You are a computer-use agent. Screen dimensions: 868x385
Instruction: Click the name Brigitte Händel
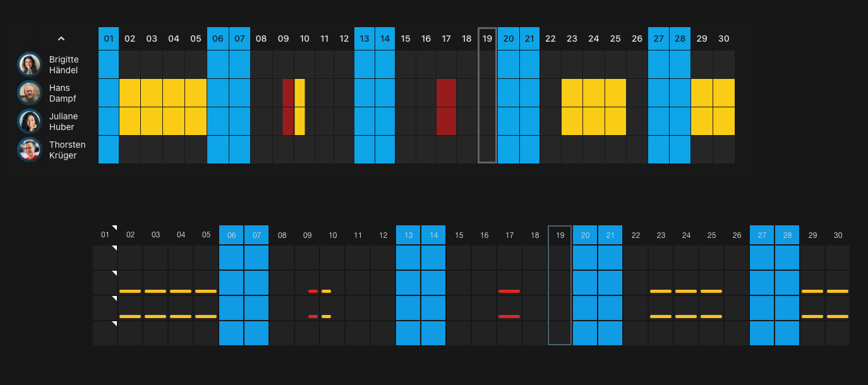[x=64, y=64]
